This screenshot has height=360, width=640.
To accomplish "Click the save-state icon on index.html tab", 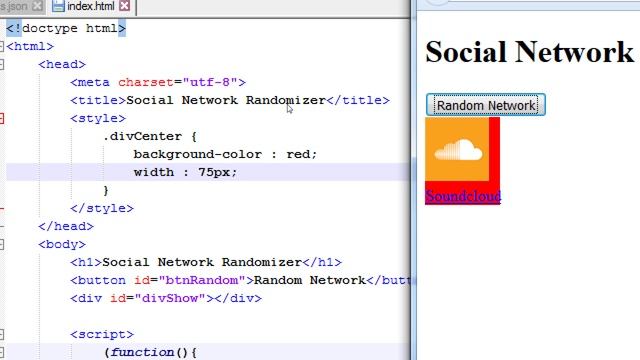I will pos(58,6).
